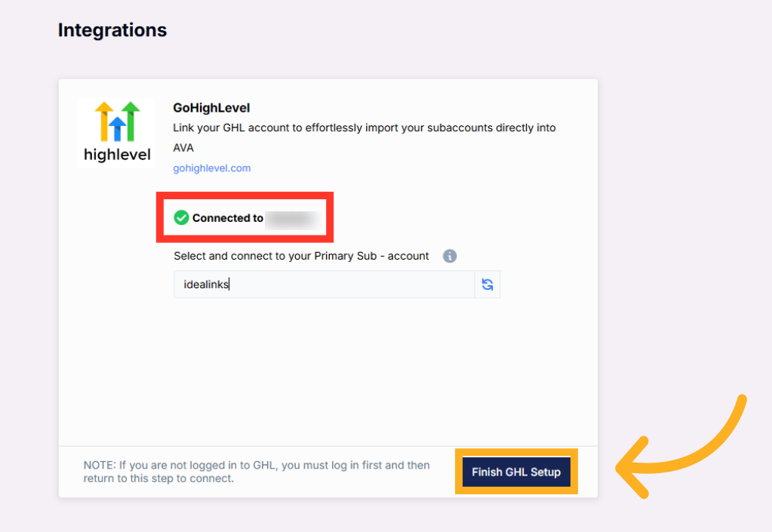
Task: Click the refresh sub-accounts icon
Action: coord(487,284)
